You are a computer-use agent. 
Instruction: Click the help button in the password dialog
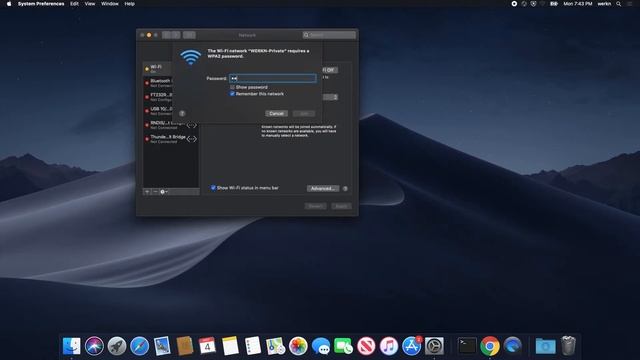[182, 113]
